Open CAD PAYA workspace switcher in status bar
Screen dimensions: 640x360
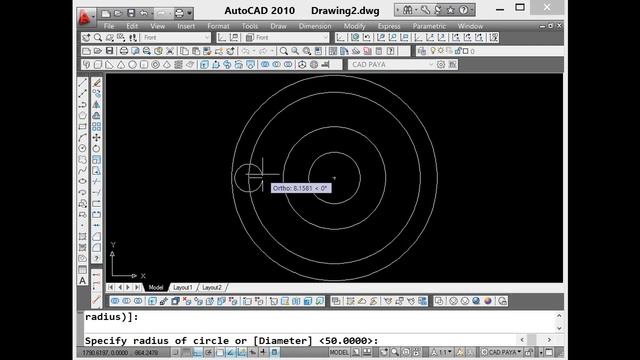click(501, 352)
